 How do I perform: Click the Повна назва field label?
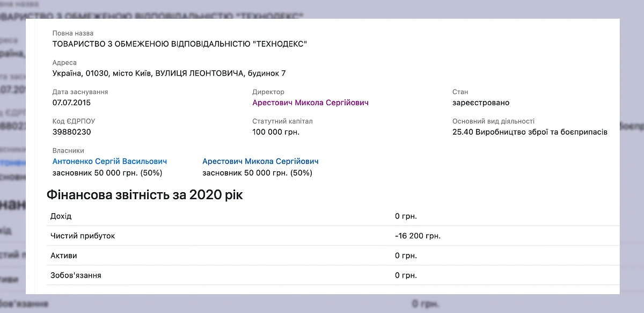[x=73, y=33]
